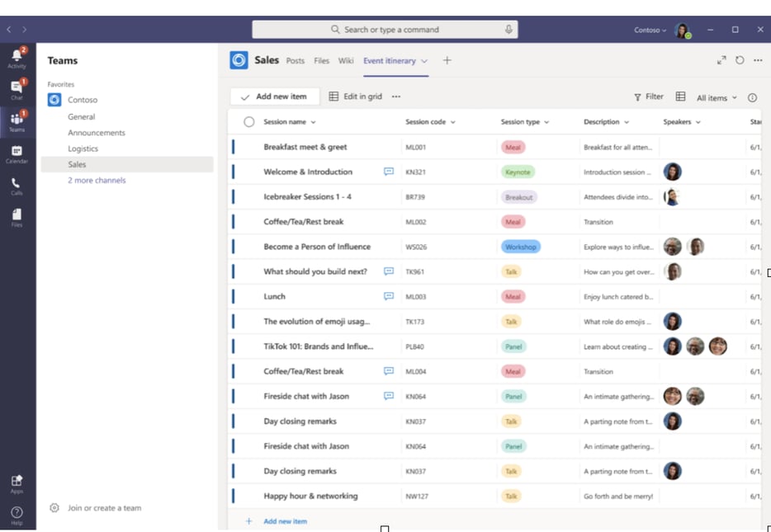Click the session code PL840

414,346
